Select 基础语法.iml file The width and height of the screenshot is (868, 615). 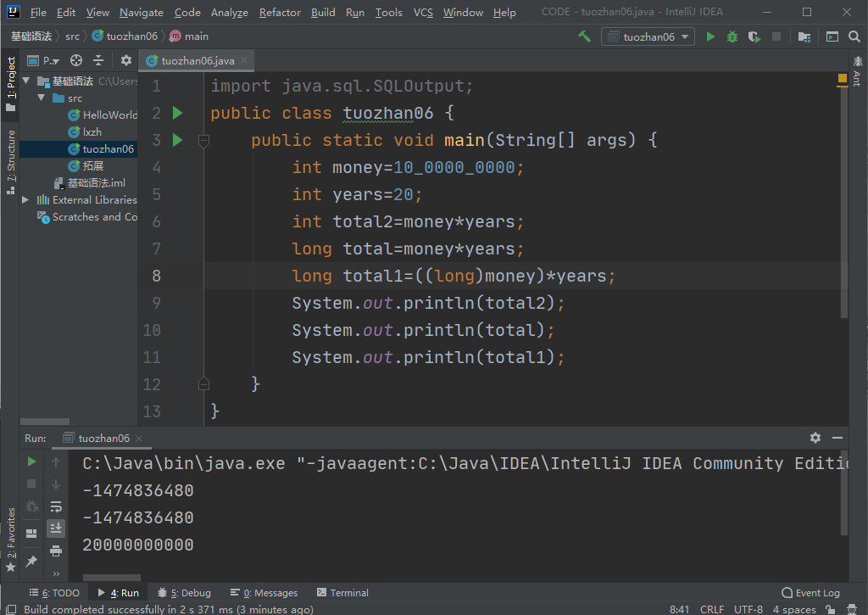click(x=90, y=183)
